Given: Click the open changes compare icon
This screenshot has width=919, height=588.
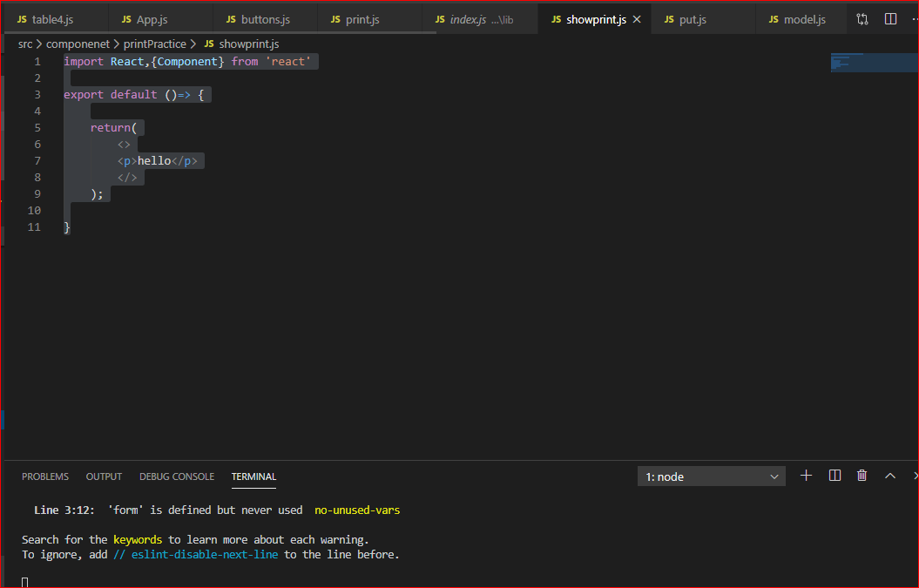Looking at the screenshot, I should tap(862, 19).
